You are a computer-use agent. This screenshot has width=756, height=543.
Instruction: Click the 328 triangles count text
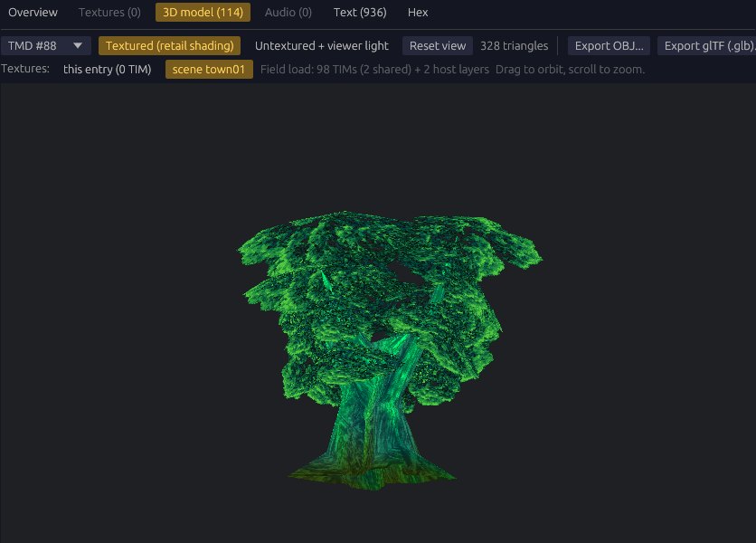(514, 46)
